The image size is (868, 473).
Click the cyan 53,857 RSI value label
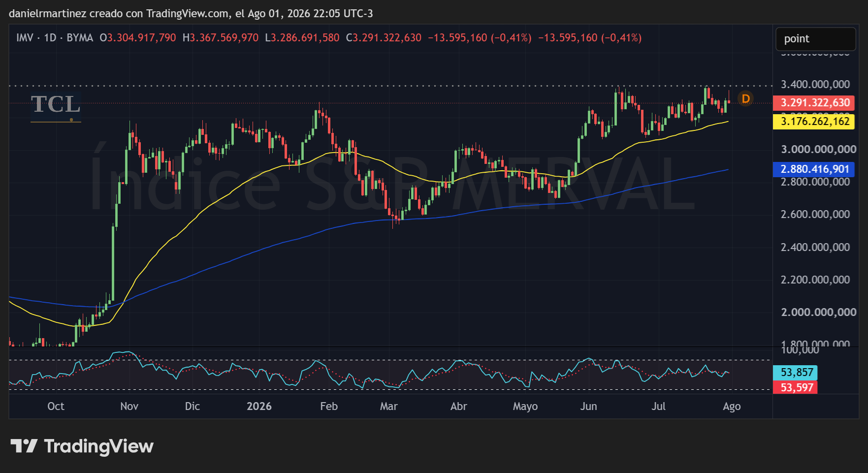tap(795, 373)
